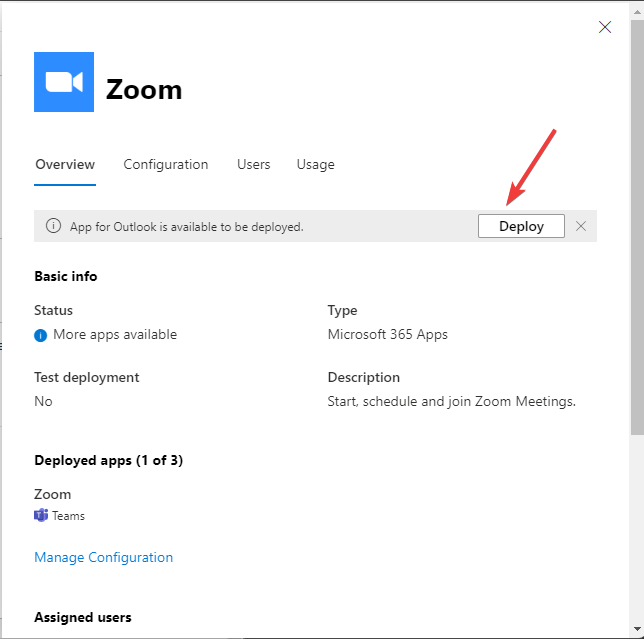The image size is (644, 639).
Task: Click the large Zoom title heading
Action: [x=144, y=89]
